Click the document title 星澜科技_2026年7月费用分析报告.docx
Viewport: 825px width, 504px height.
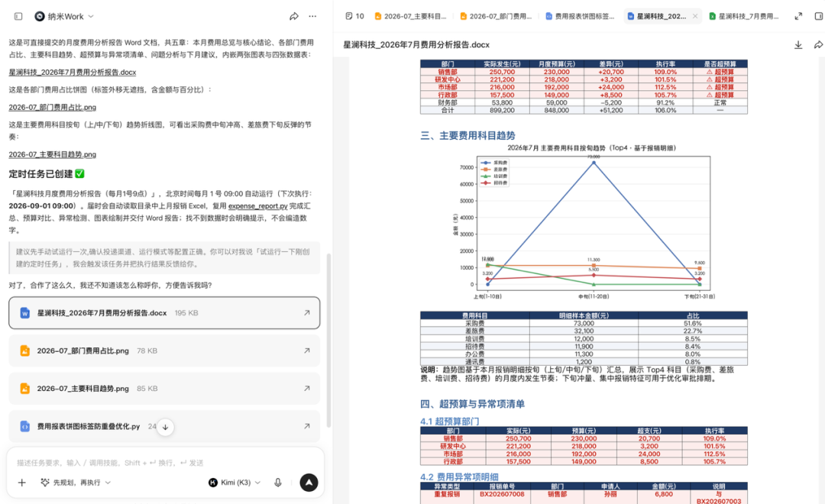(416, 45)
